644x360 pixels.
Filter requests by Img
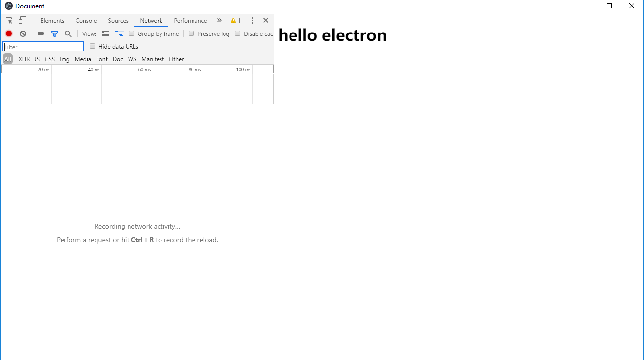coord(64,59)
